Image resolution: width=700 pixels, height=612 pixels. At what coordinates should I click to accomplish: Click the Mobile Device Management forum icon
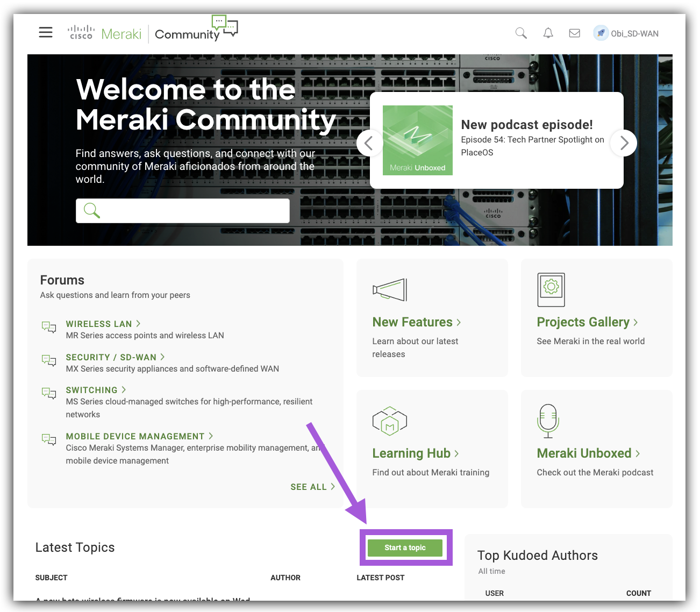point(49,439)
